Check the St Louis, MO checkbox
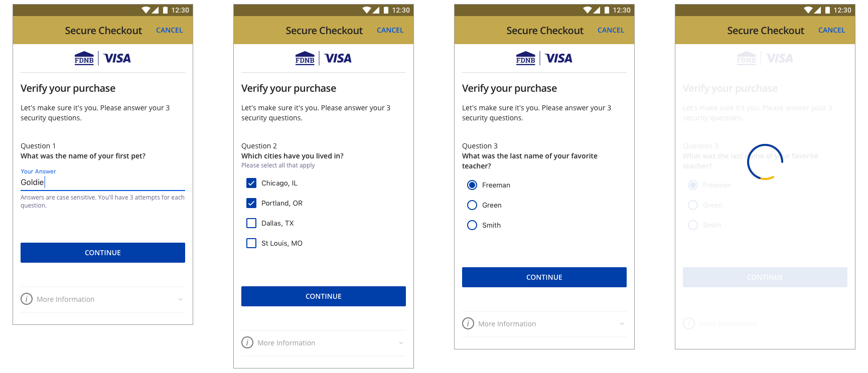Screen dimensions: 868x373 click(251, 244)
